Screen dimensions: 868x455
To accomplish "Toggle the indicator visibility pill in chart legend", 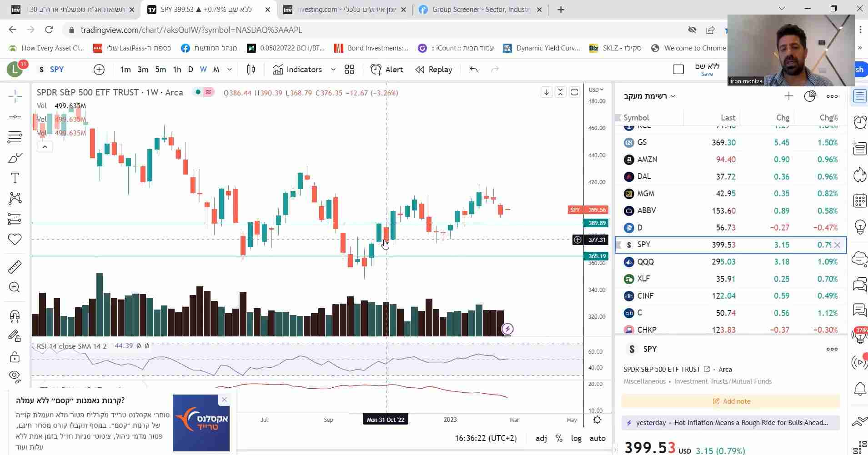I will pos(203,92).
